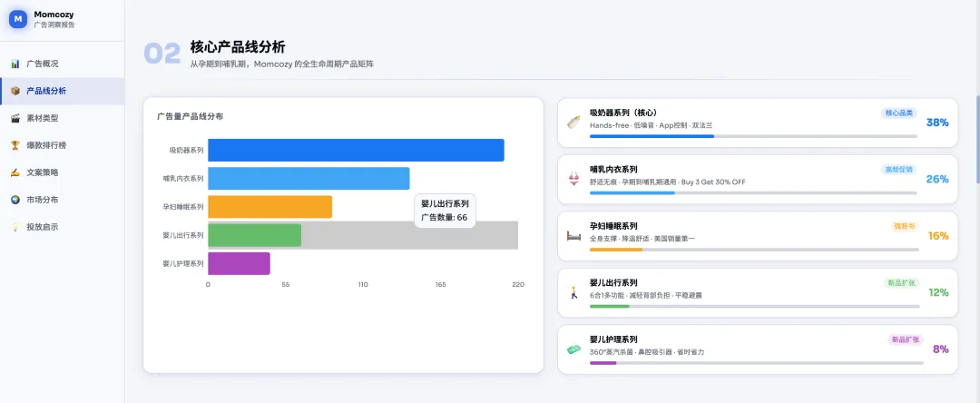Click the 12% value
980x403 pixels.
point(938,292)
